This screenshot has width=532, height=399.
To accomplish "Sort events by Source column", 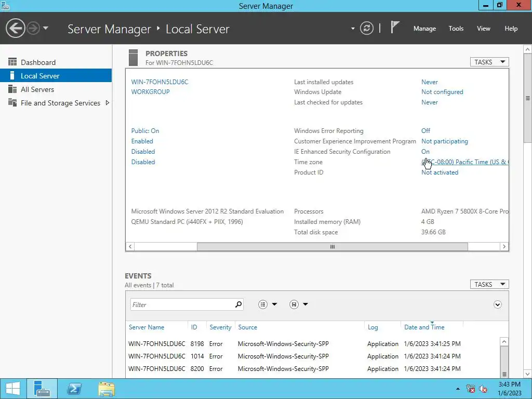I will [x=247, y=327].
